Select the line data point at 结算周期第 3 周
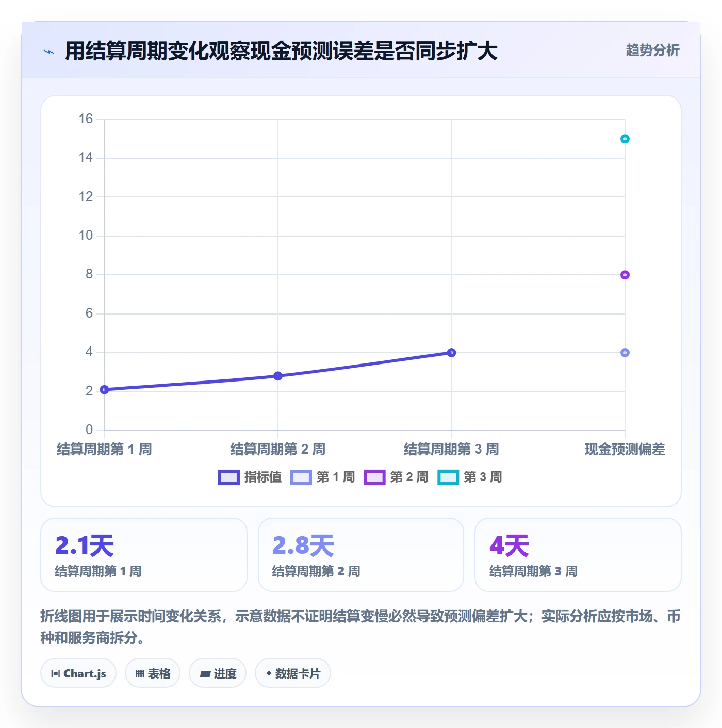Image resolution: width=722 pixels, height=728 pixels. click(x=451, y=353)
